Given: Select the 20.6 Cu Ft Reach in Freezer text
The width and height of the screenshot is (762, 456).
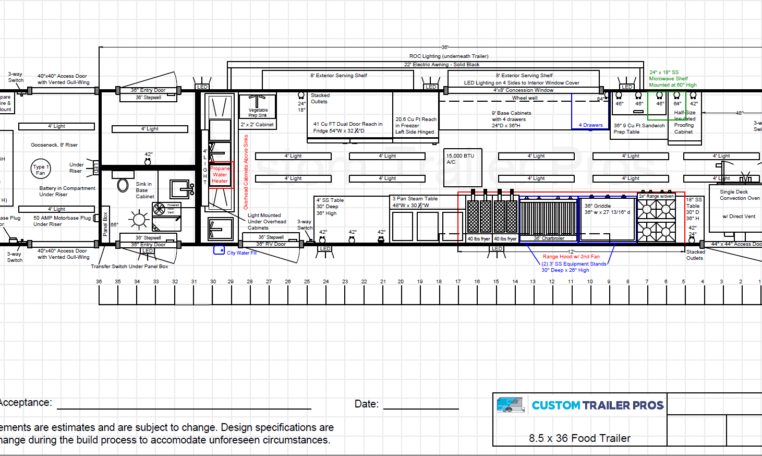Looking at the screenshot, I should coord(416,125).
